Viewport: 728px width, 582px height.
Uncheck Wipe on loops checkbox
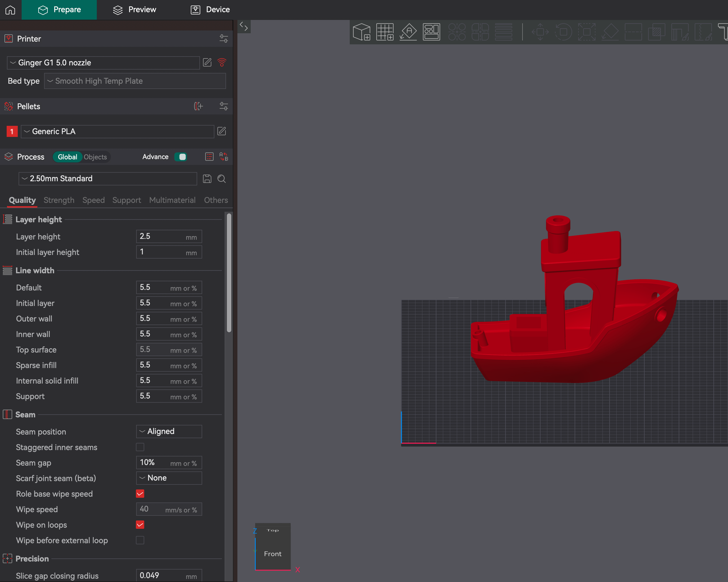[140, 525]
